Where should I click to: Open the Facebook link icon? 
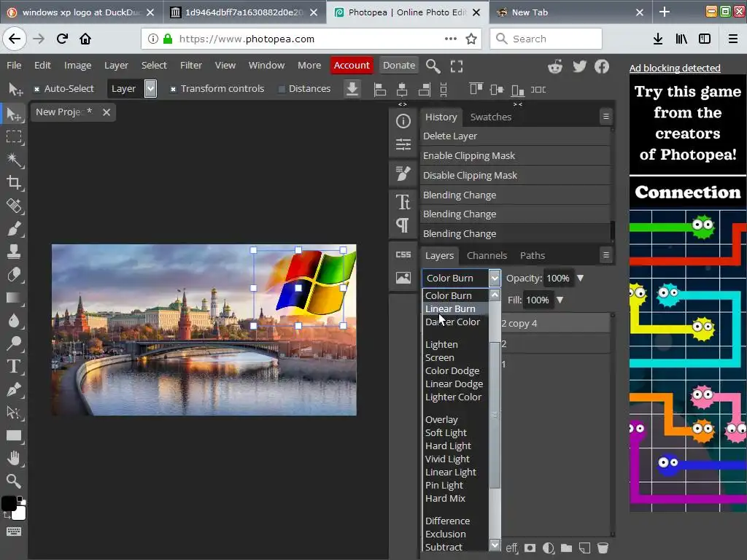click(x=602, y=66)
